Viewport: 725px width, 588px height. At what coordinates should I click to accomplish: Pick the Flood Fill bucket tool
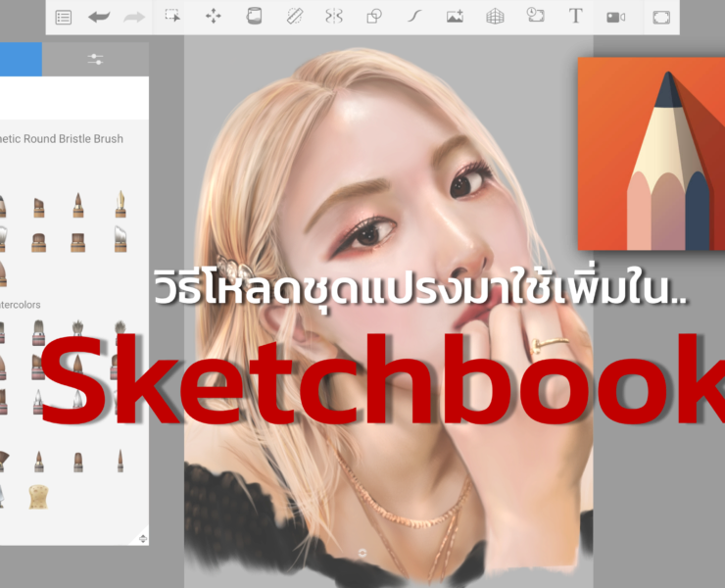click(254, 17)
